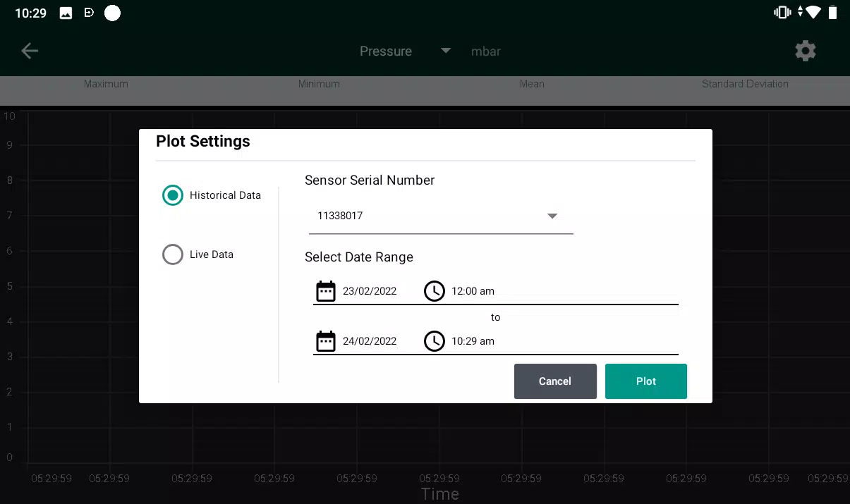The height and width of the screenshot is (504, 850).
Task: Open the picture notification icon in status bar
Action: click(x=66, y=13)
